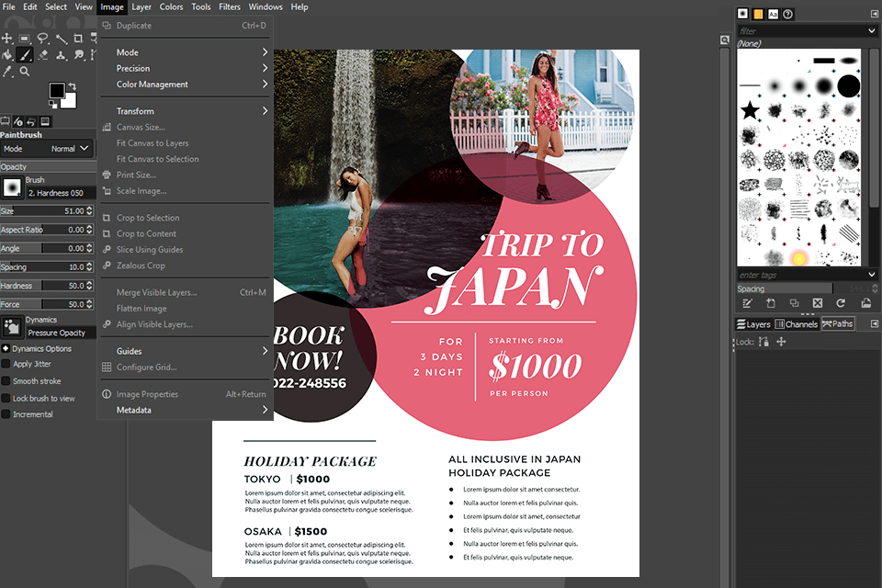Open the Filters menu
The width and height of the screenshot is (882, 588).
(229, 6)
